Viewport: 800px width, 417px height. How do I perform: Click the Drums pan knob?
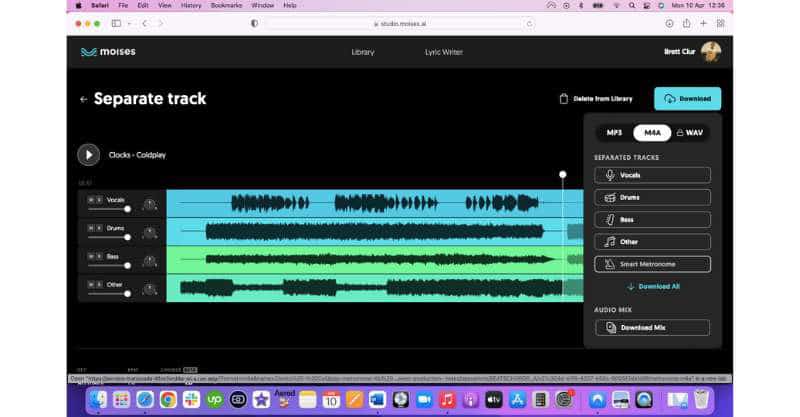click(x=149, y=233)
